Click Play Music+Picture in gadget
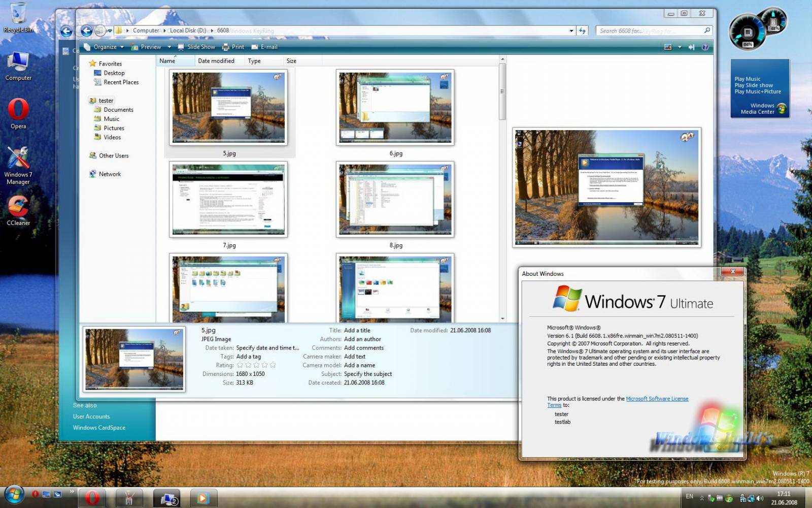This screenshot has width=812, height=508. pyautogui.click(x=758, y=91)
